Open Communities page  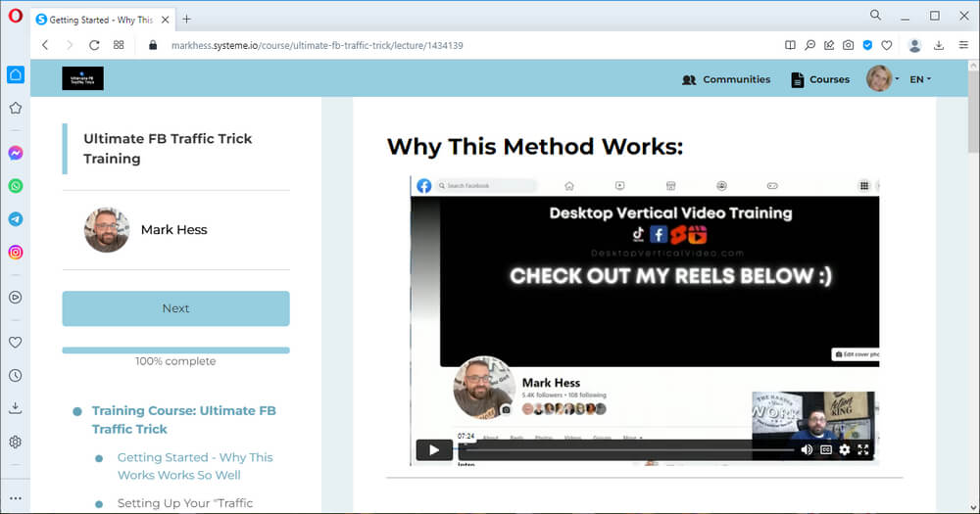coord(726,79)
